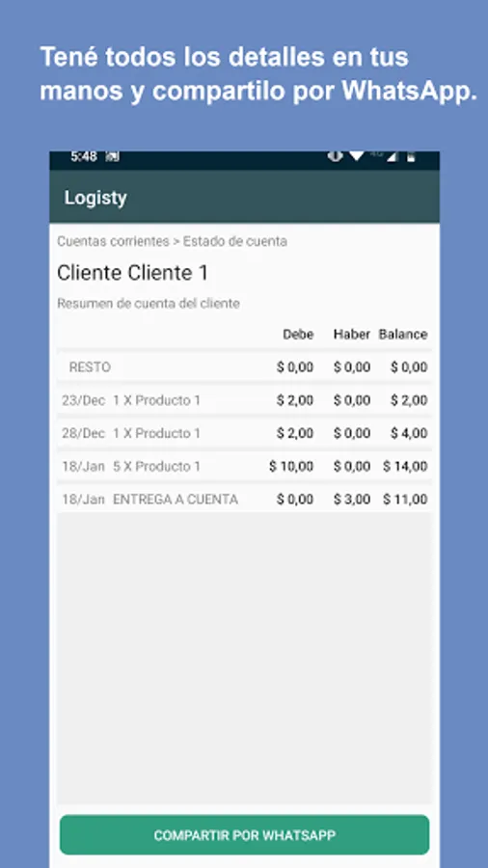
Task: Tap the $ 10,00 Debe value
Action: click(291, 466)
